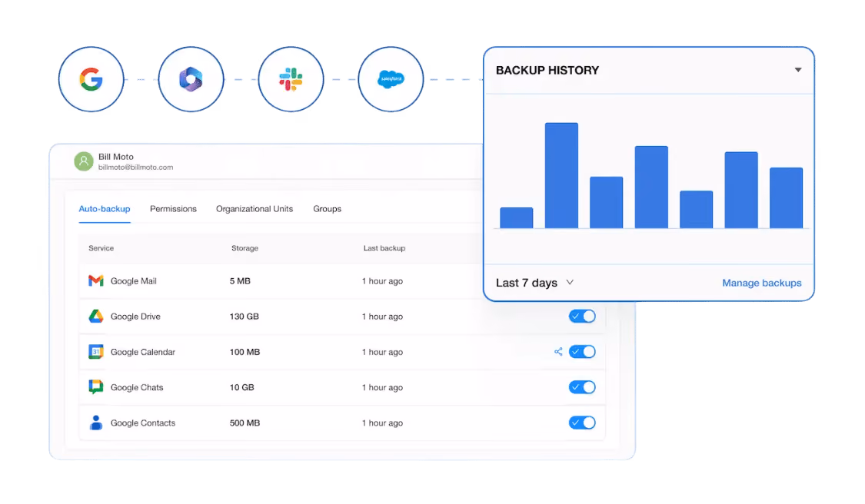Image resolution: width=865 pixels, height=504 pixels.
Task: Click the Google Chats icon
Action: (x=96, y=387)
